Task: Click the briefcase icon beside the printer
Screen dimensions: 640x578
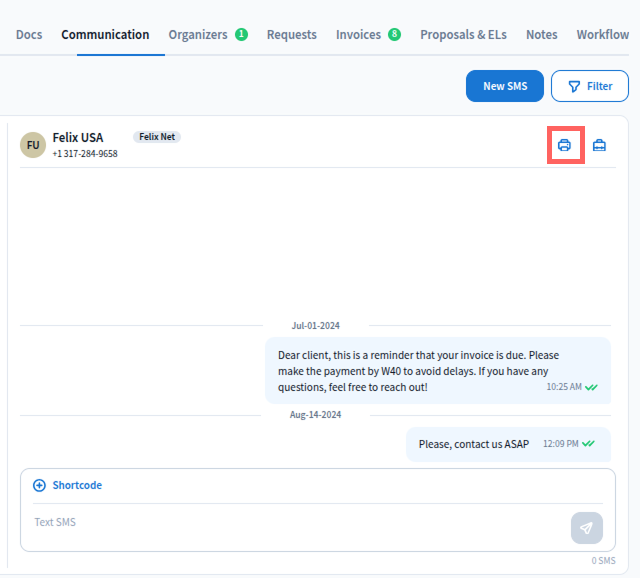Action: click(x=599, y=145)
